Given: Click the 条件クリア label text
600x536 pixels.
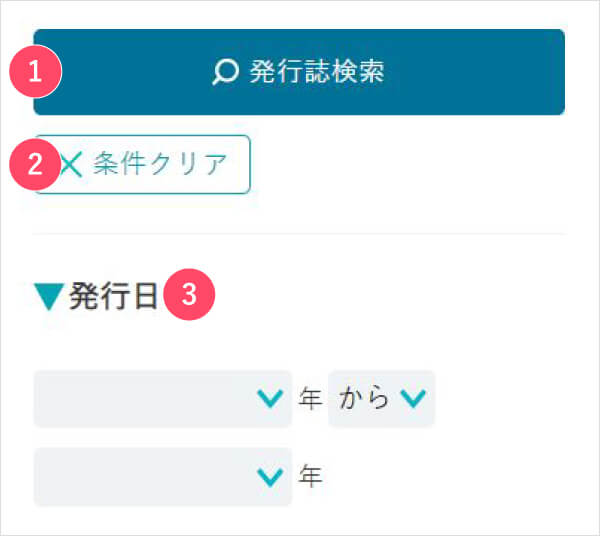Looking at the screenshot, I should tap(160, 164).
